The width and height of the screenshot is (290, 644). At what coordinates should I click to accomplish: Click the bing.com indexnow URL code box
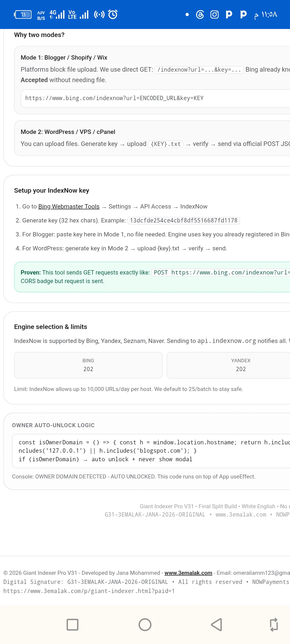click(155, 98)
